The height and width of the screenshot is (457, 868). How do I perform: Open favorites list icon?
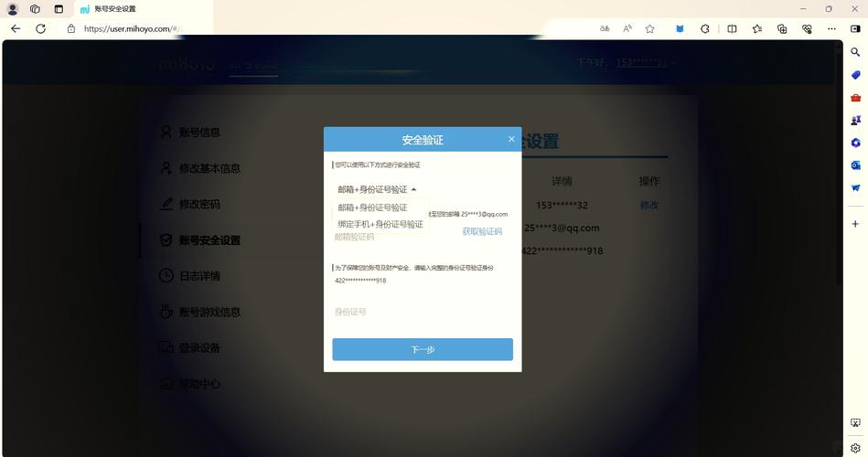coord(756,28)
